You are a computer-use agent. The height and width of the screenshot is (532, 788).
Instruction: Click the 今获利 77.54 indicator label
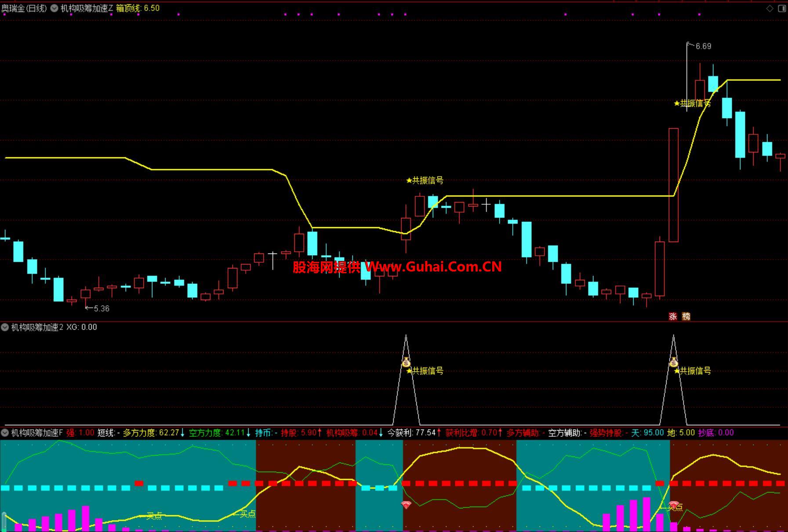click(x=411, y=433)
